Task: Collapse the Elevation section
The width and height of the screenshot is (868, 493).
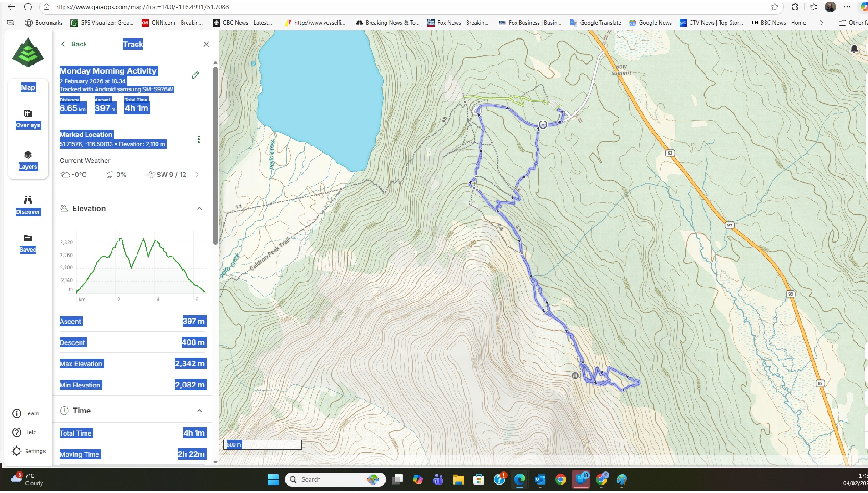Action: pos(199,208)
